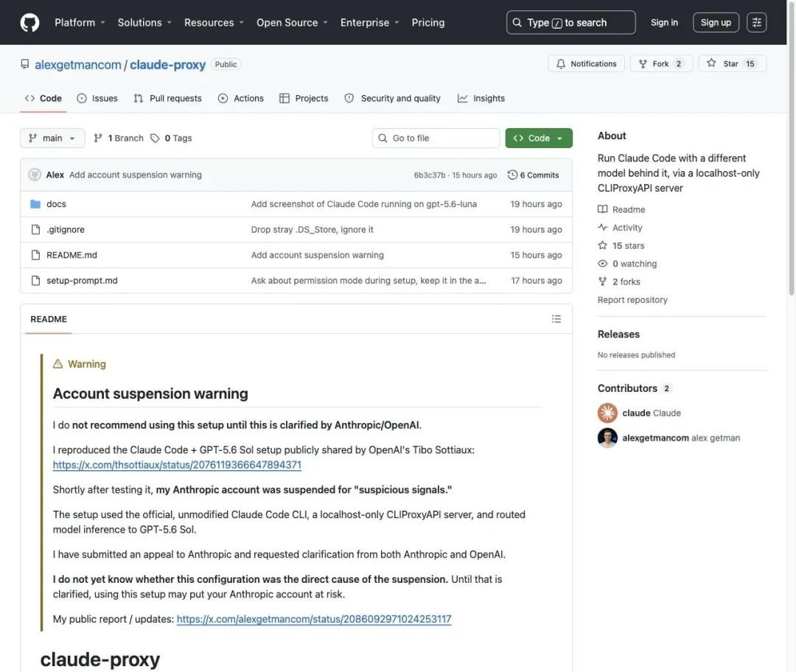
Task: Open the docs folder name
Action: 56,204
